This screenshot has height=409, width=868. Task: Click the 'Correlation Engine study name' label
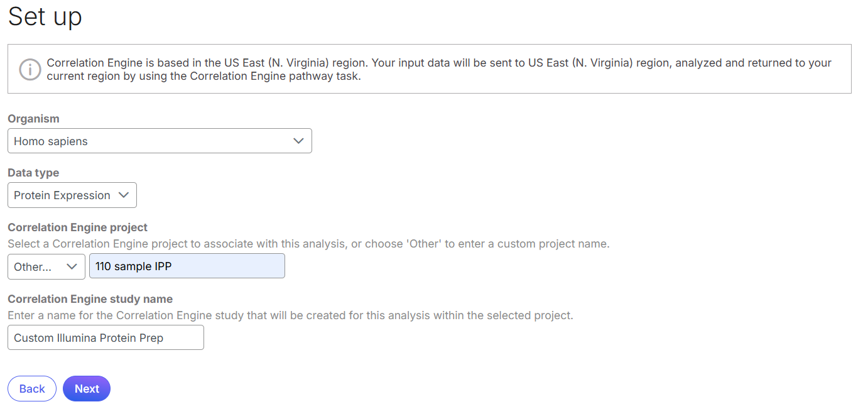90,299
